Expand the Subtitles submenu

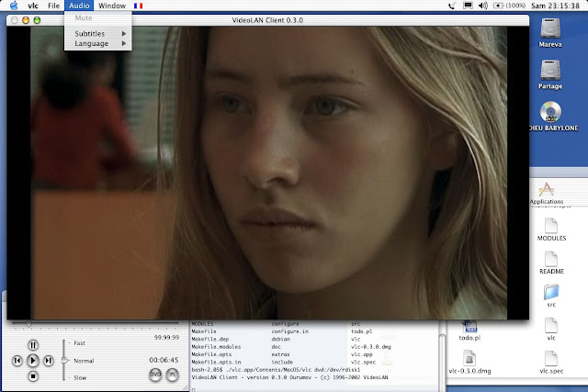pos(98,34)
